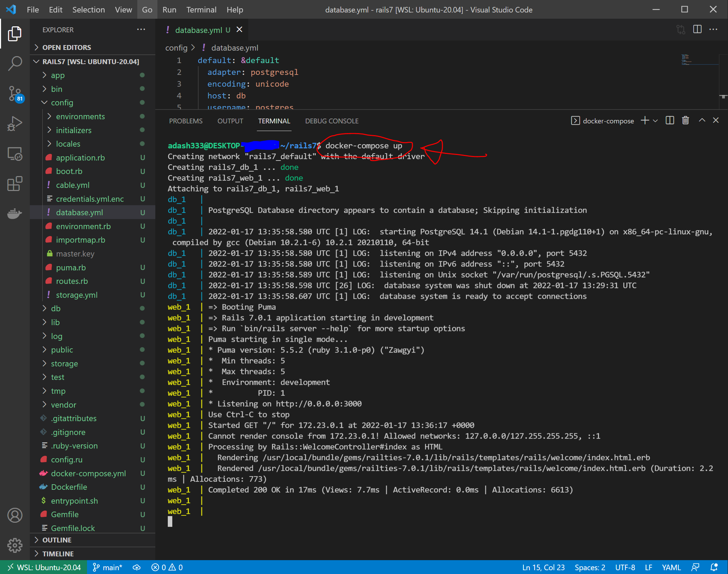Open the Search view in activity bar
This screenshot has width=728, height=574.
pyautogui.click(x=15, y=64)
